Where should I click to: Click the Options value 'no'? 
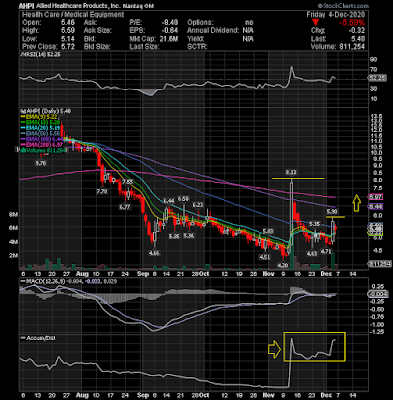249,22
